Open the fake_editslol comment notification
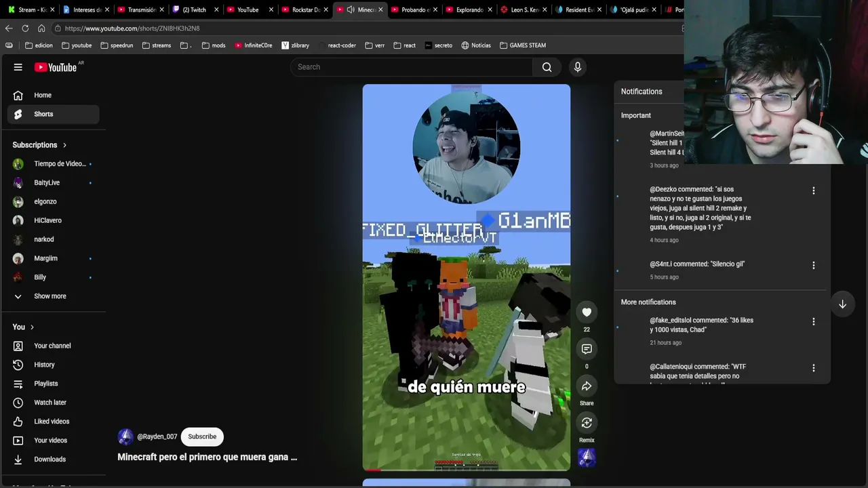This screenshot has width=868, height=488. point(702,325)
